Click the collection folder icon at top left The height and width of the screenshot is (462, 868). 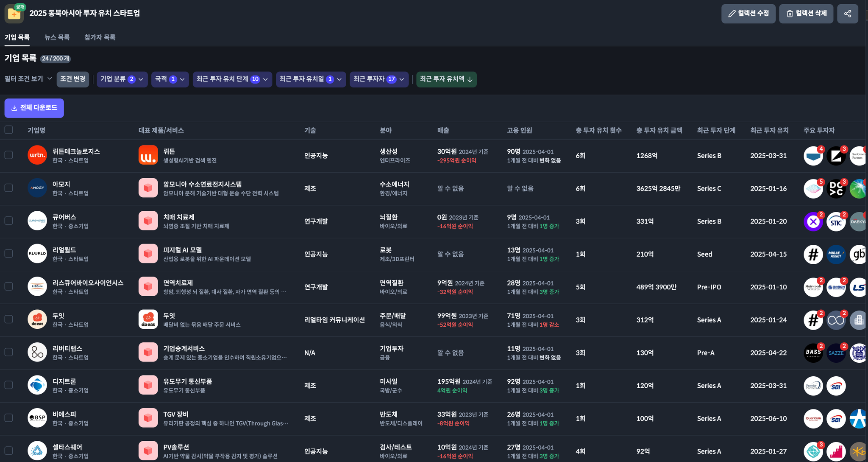pos(14,14)
